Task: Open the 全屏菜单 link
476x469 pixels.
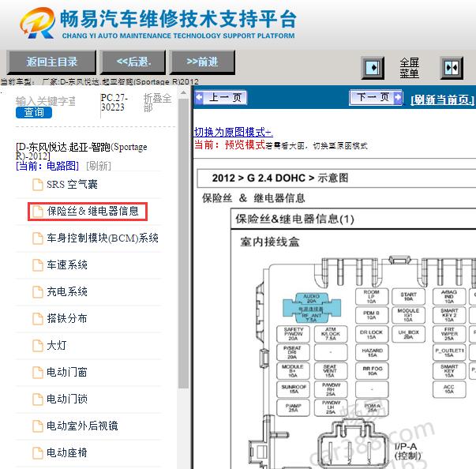Action: pos(409,68)
